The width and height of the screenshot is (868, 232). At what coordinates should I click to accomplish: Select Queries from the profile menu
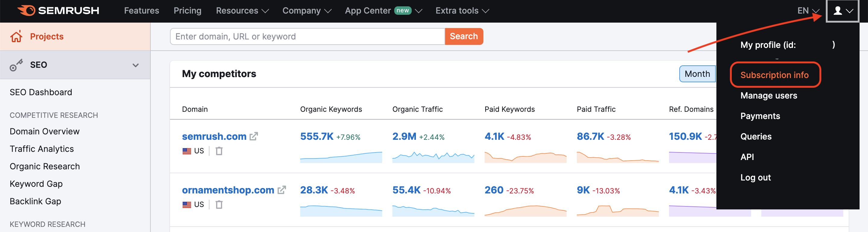756,136
